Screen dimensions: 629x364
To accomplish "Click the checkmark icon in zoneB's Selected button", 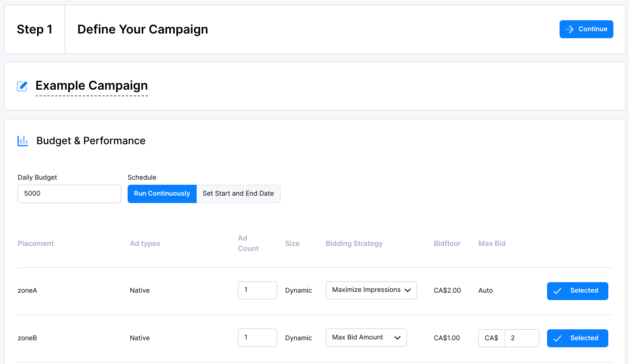I will pyautogui.click(x=557, y=338).
